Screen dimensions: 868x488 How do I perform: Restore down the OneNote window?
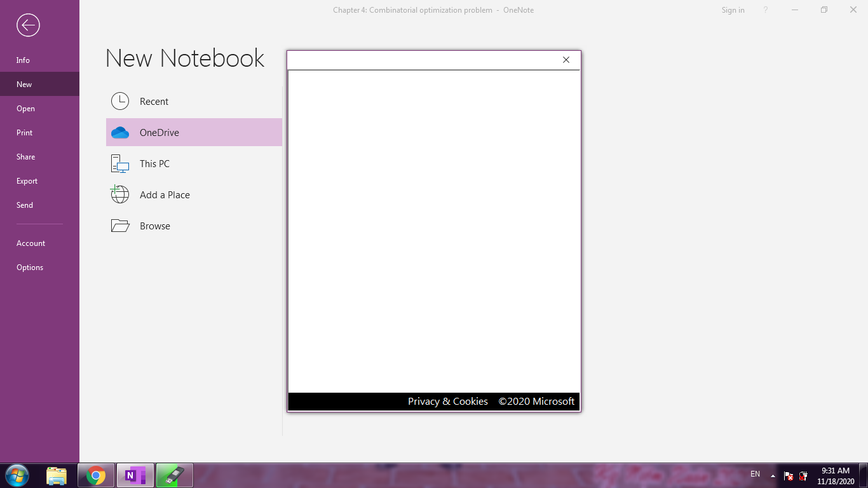[824, 10]
